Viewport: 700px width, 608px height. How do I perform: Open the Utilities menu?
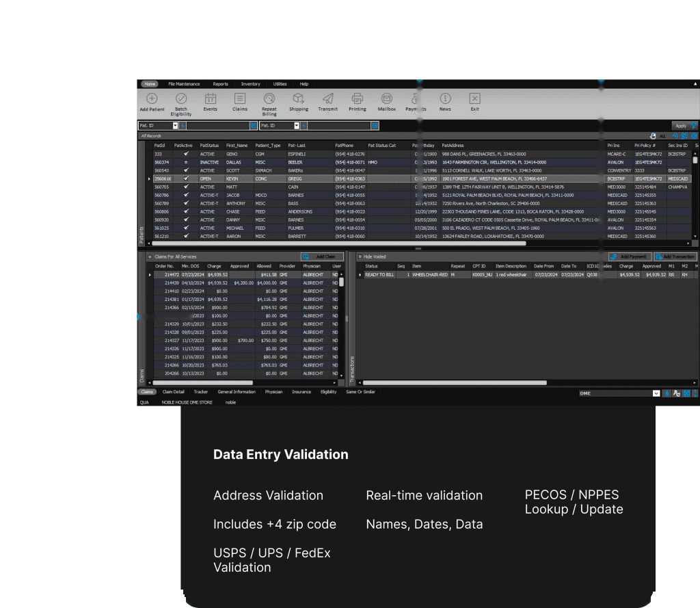pos(280,84)
